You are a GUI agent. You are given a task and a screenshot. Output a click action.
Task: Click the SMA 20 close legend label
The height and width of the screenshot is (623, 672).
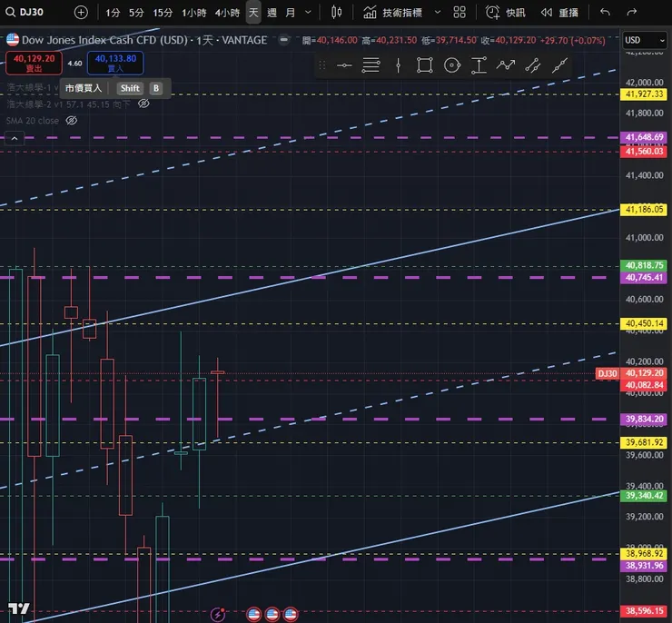click(33, 121)
